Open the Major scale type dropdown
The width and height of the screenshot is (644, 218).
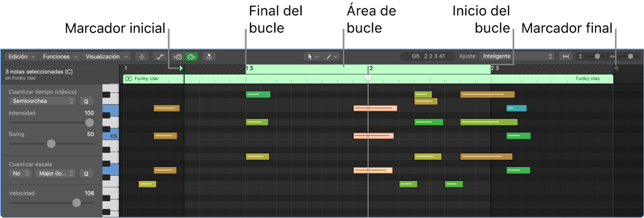55,174
